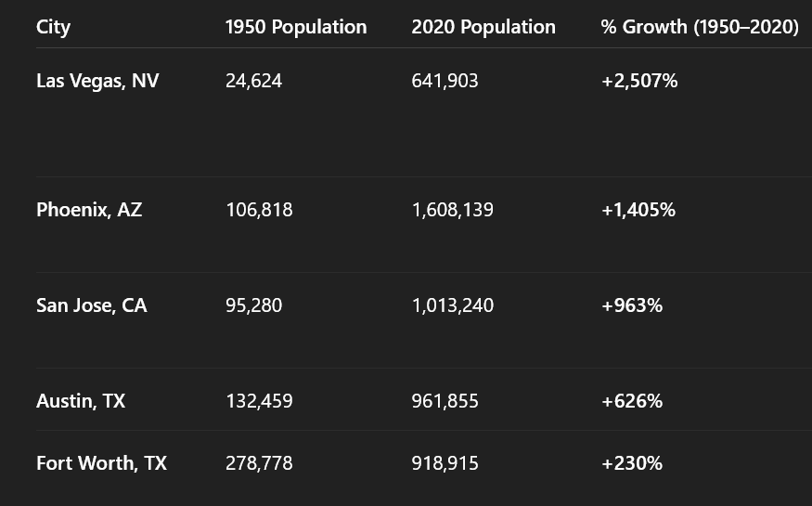Click the % Growth (1950–2020) header
The width and height of the screenshot is (812, 506).
pos(699,27)
